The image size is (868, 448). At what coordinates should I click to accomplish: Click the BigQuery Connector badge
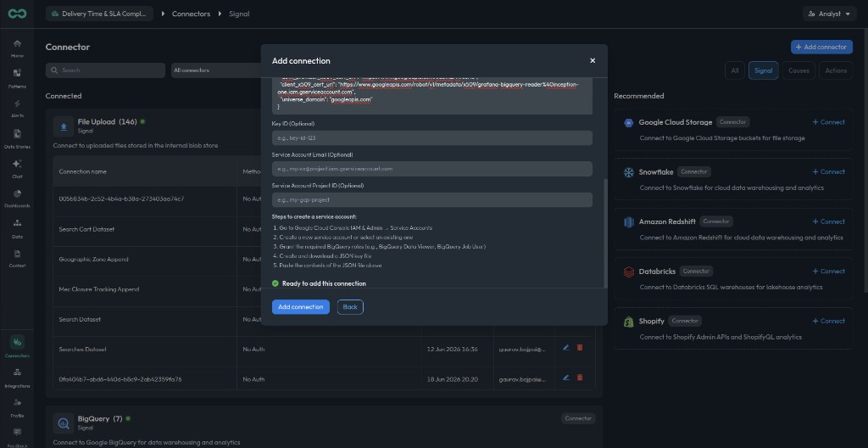[578, 418]
